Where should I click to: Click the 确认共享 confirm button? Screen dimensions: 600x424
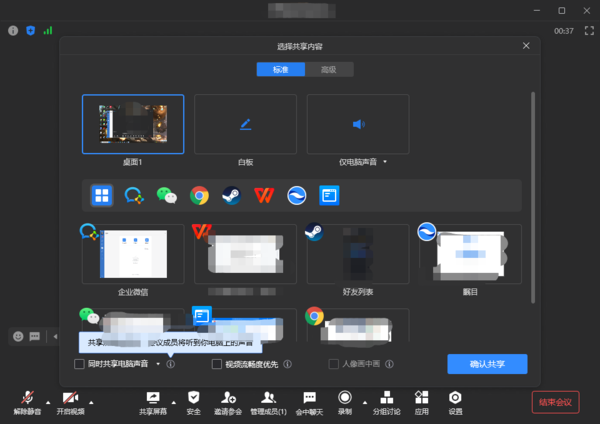tap(487, 364)
